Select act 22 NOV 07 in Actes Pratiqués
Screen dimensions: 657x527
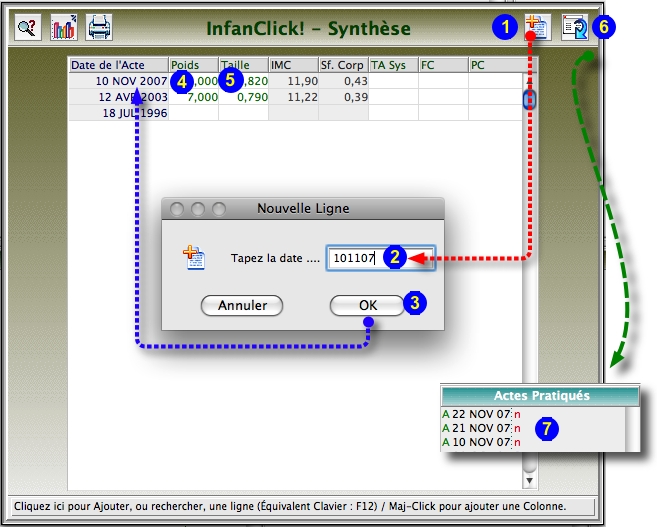click(x=482, y=414)
